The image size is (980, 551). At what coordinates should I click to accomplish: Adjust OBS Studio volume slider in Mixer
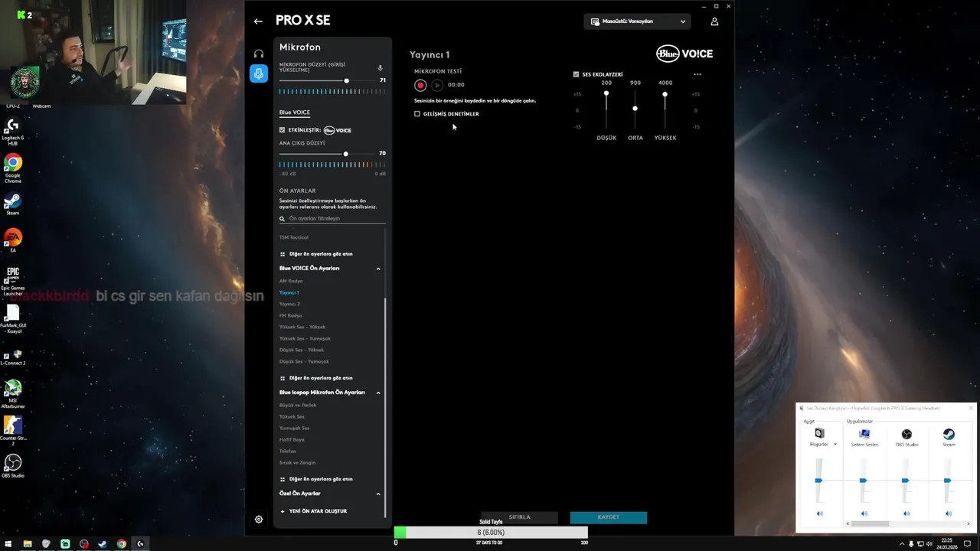pos(906,481)
